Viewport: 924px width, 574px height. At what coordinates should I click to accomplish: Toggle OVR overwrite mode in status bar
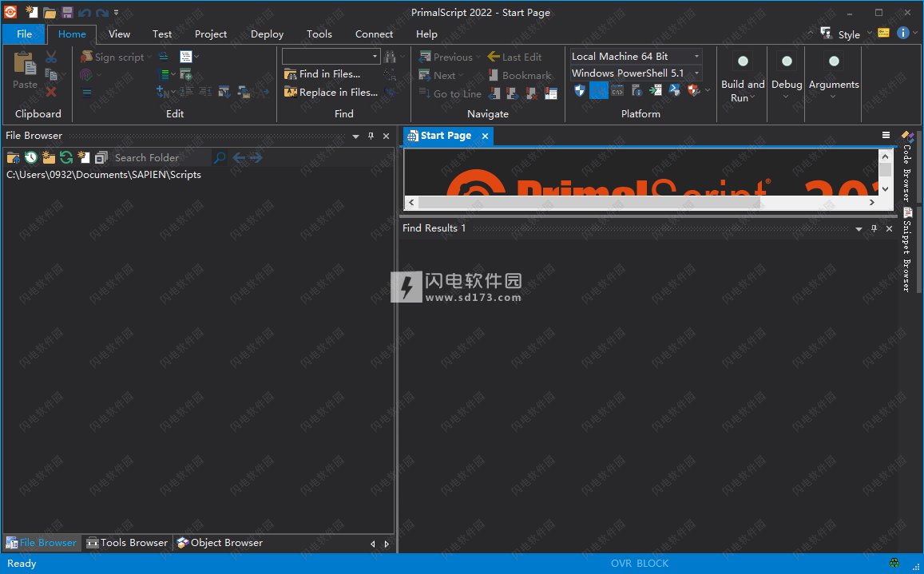[x=621, y=564]
